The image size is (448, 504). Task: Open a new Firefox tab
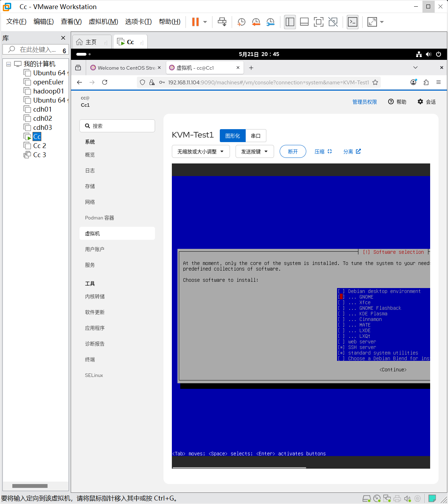pos(251,68)
